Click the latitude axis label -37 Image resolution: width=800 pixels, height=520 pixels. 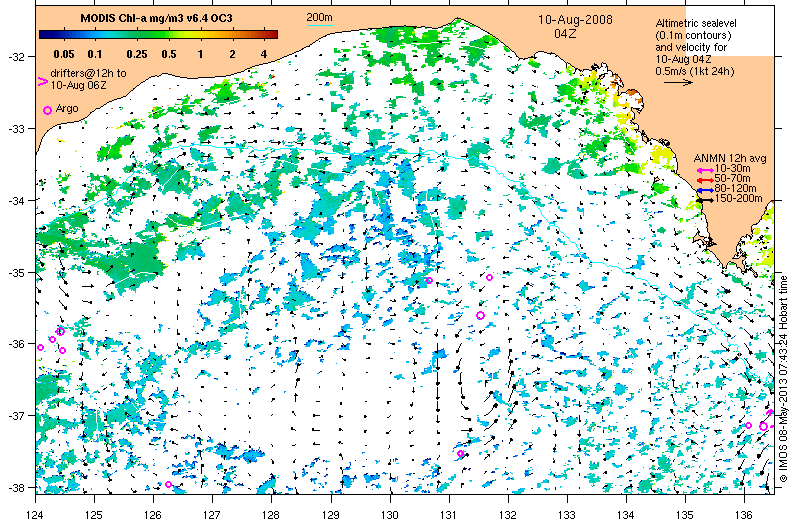[15, 415]
